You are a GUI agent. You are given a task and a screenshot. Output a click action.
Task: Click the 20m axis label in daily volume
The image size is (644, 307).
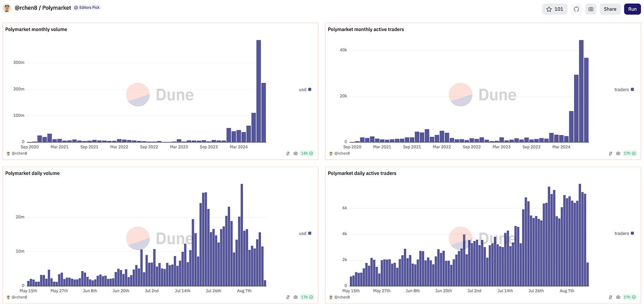click(20, 217)
